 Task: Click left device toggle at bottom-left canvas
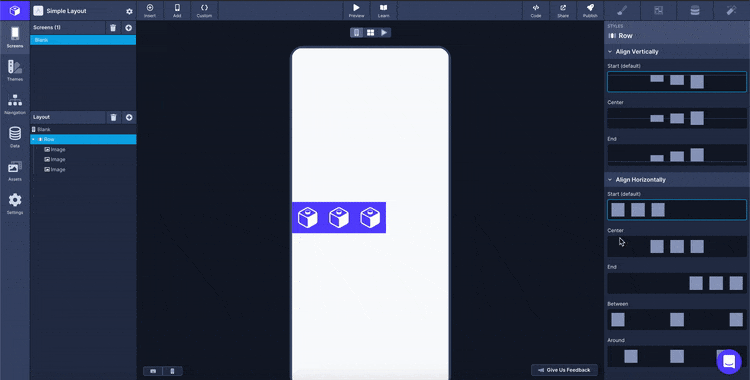tap(153, 371)
